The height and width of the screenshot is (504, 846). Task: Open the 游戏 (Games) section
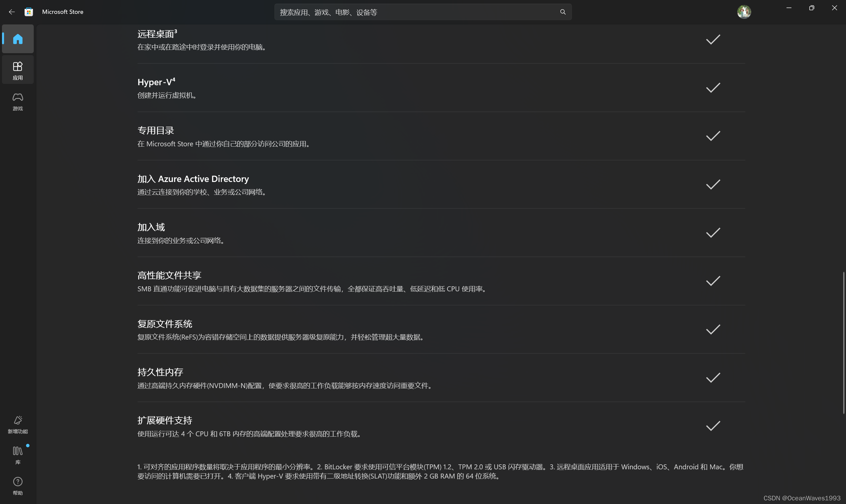click(18, 101)
